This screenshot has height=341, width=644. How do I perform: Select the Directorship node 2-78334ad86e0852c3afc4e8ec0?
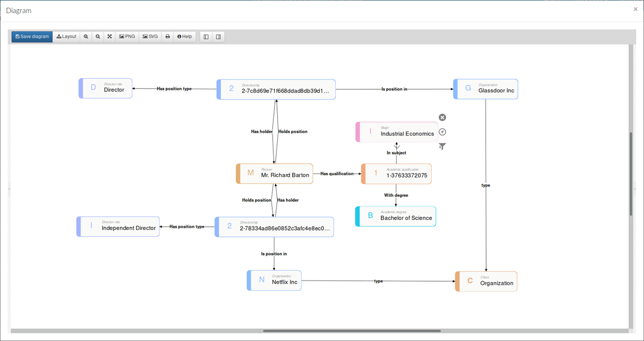tap(274, 227)
